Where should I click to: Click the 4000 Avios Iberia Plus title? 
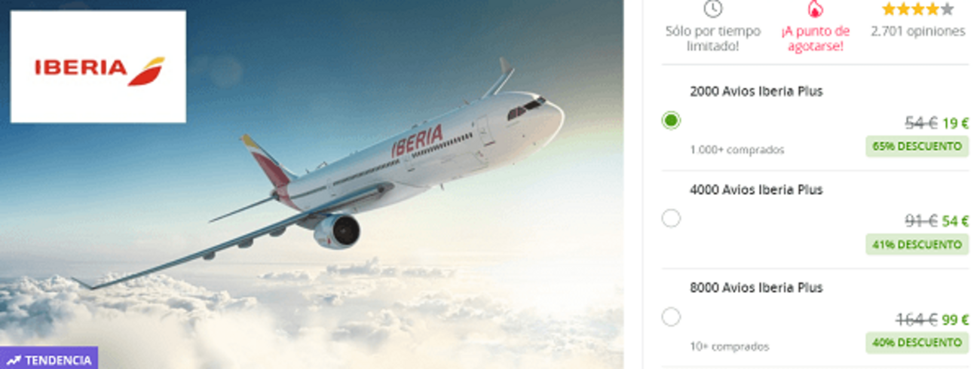coord(756,190)
